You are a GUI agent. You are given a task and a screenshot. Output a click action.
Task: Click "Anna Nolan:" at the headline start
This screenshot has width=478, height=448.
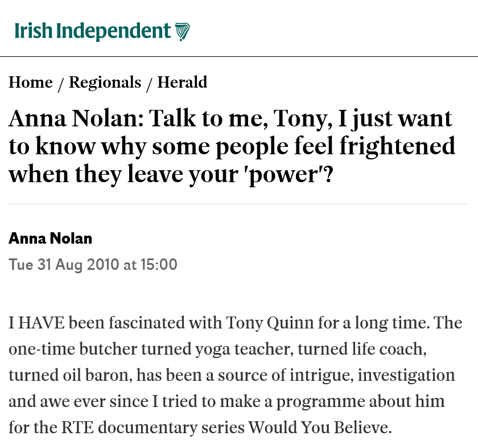[x=78, y=119]
